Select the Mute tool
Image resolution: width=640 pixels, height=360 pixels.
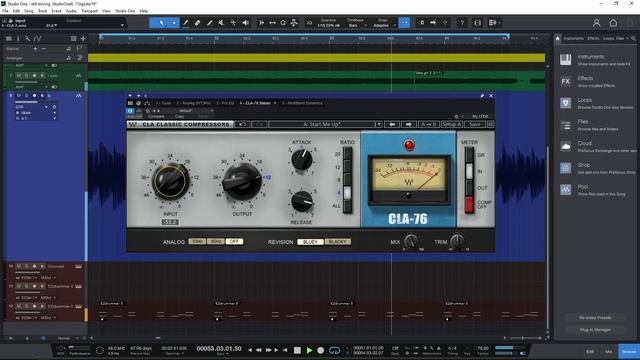pyautogui.click(x=221, y=23)
